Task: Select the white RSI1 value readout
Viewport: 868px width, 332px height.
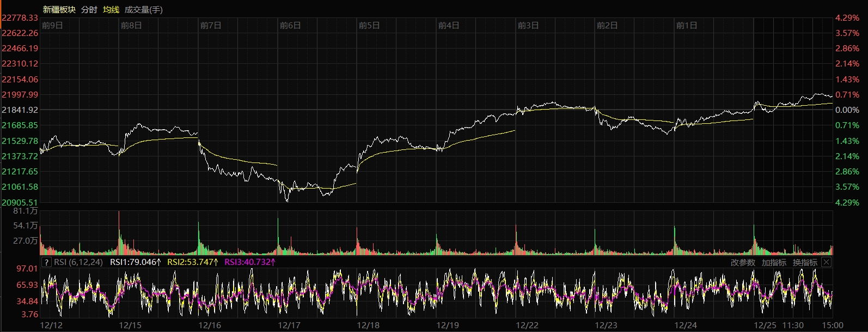Action: (136, 262)
